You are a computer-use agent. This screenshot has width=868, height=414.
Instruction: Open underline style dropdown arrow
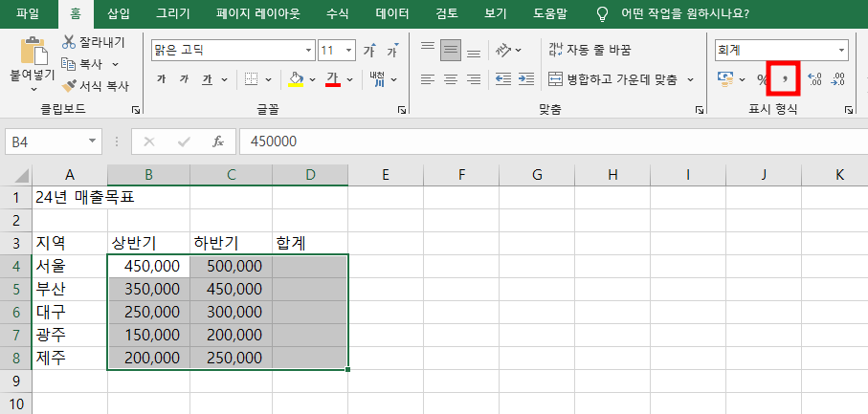(225, 79)
